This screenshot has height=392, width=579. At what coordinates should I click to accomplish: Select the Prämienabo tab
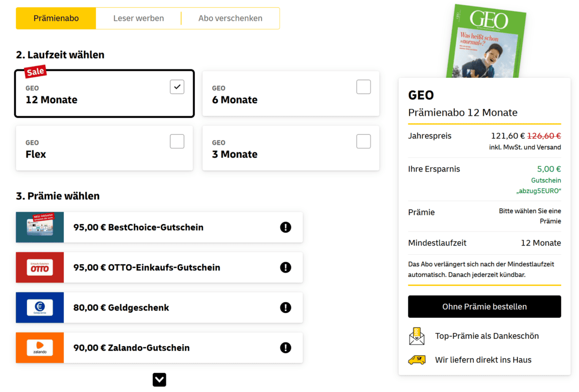56,18
